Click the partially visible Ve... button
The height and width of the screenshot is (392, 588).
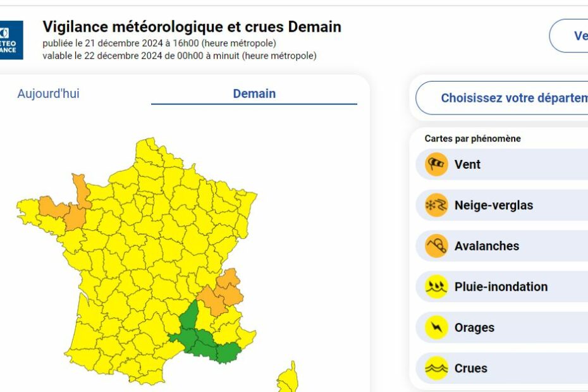click(569, 35)
